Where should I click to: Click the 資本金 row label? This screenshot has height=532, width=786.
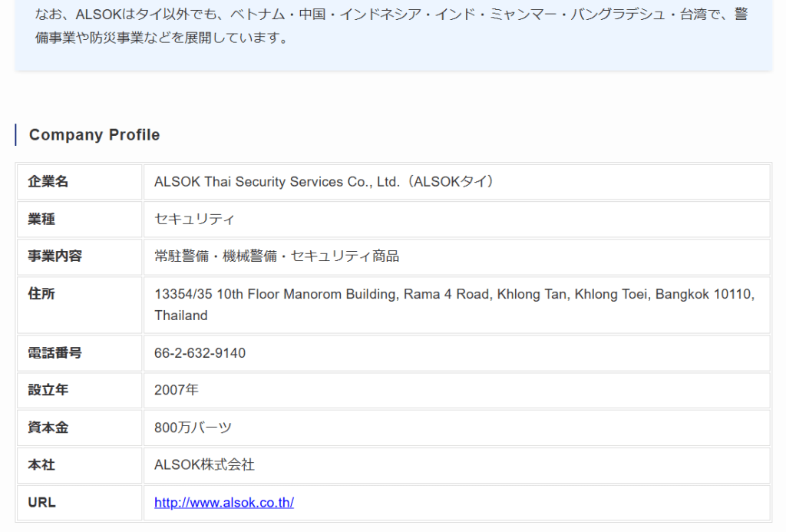[x=48, y=428]
